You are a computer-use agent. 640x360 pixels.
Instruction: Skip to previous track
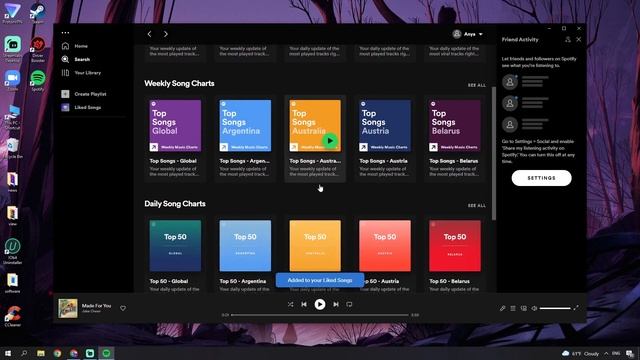click(304, 304)
